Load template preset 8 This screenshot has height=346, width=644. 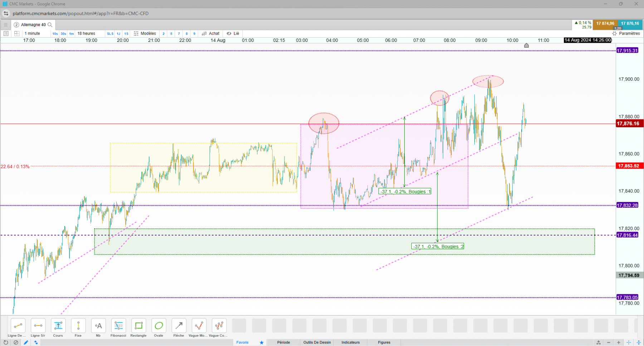pos(186,34)
